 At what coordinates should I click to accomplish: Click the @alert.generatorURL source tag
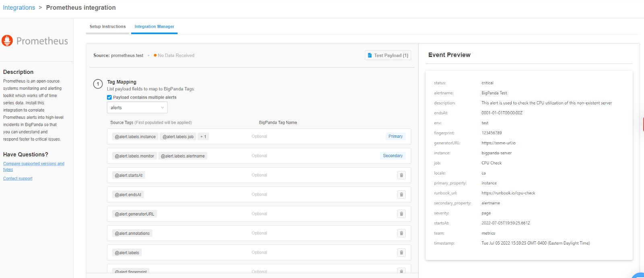(134, 214)
